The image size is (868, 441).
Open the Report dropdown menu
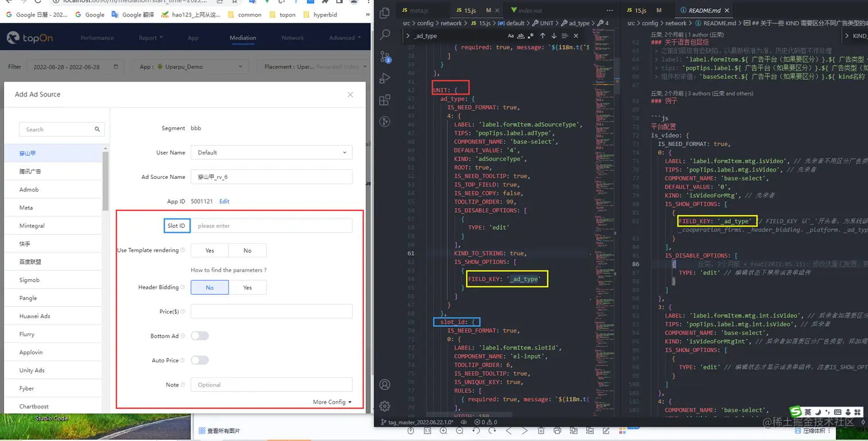[150, 38]
